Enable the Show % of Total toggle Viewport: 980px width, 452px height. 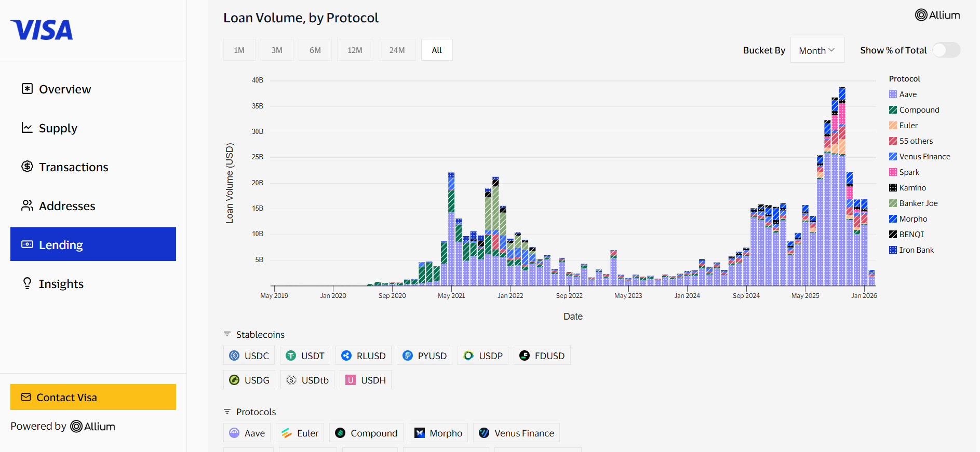click(946, 50)
